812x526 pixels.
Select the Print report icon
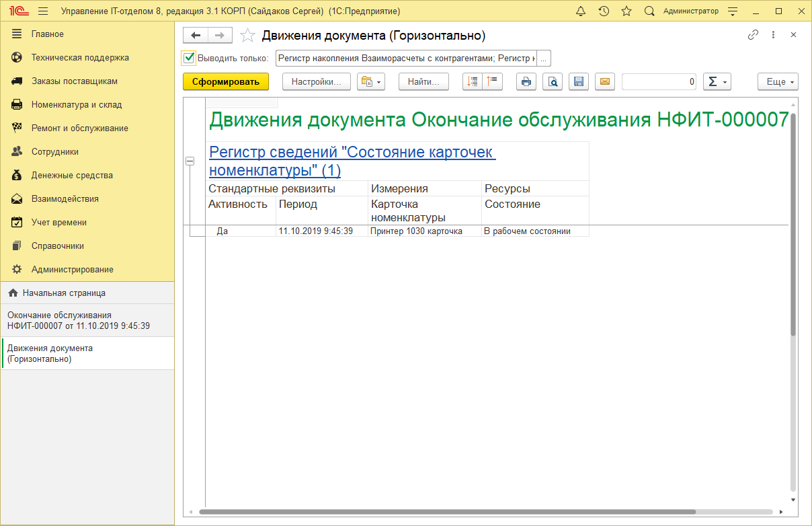pos(526,81)
